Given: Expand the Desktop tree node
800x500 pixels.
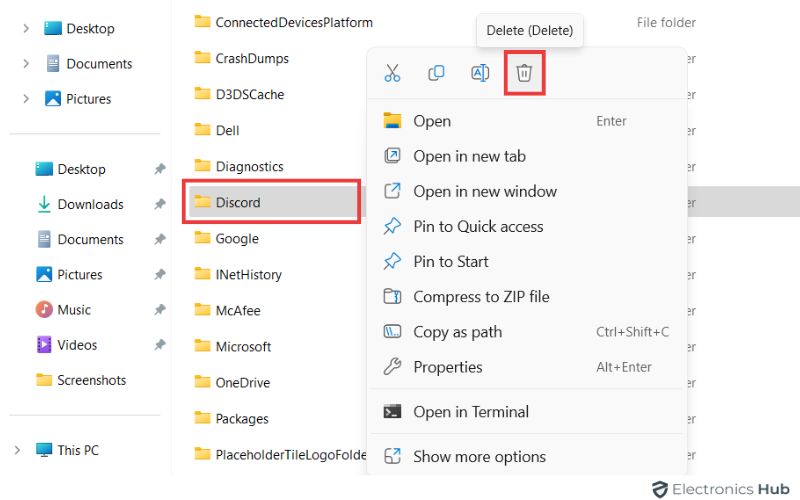Looking at the screenshot, I should pyautogui.click(x=26, y=29).
